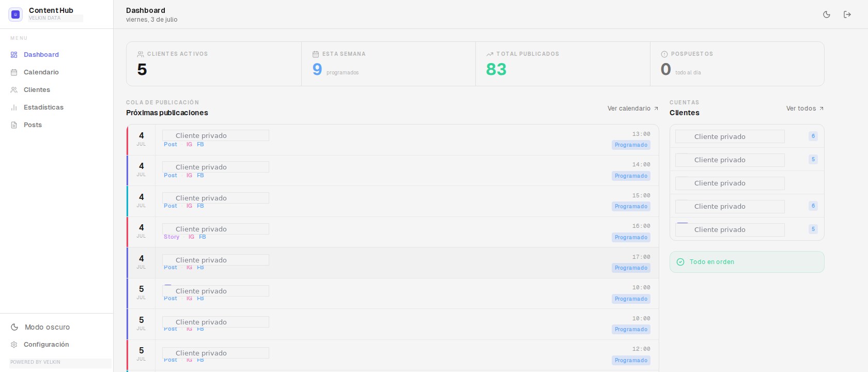Screen dimensions: 868x372
Task: Click the Programado badge at 15:00
Action: point(631,207)
